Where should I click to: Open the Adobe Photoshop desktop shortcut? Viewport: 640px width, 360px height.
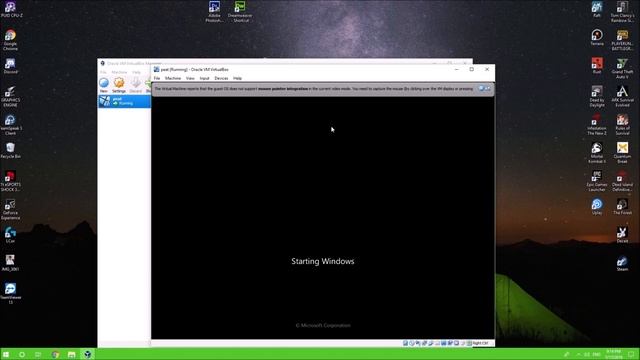[214, 11]
